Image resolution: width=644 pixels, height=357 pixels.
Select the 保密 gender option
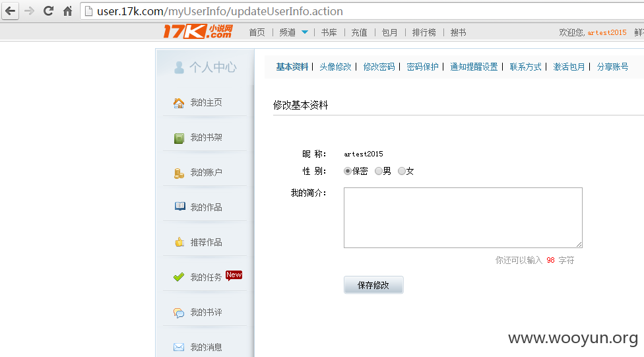(348, 172)
